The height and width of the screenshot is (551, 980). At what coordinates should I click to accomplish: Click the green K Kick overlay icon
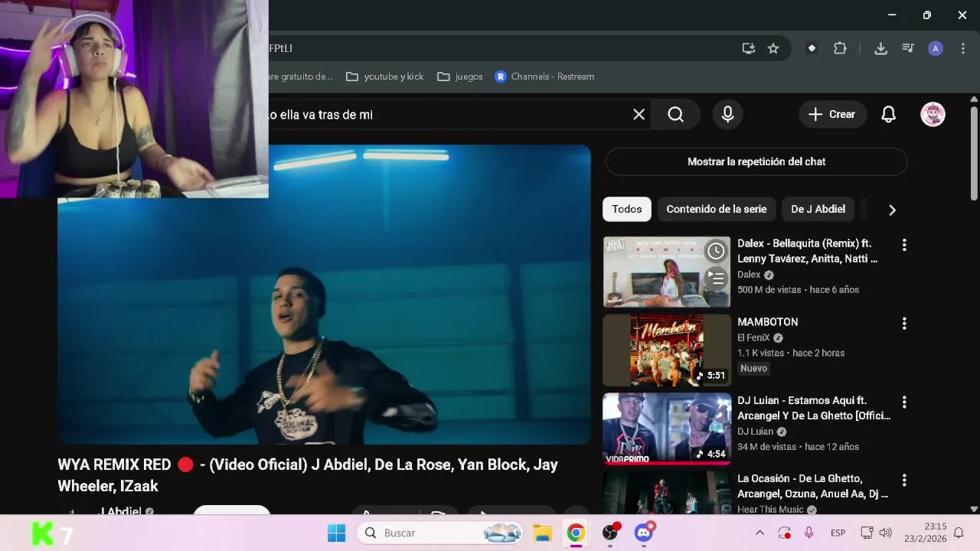[44, 533]
